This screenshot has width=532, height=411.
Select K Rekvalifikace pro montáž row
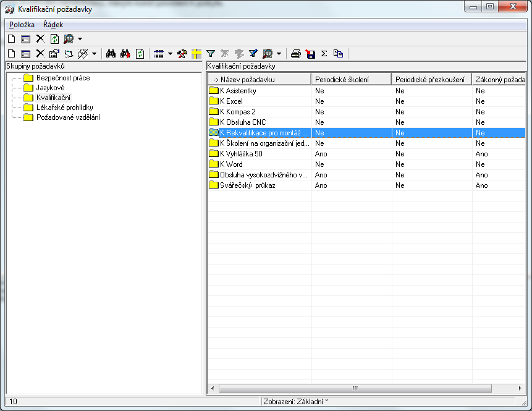366,133
